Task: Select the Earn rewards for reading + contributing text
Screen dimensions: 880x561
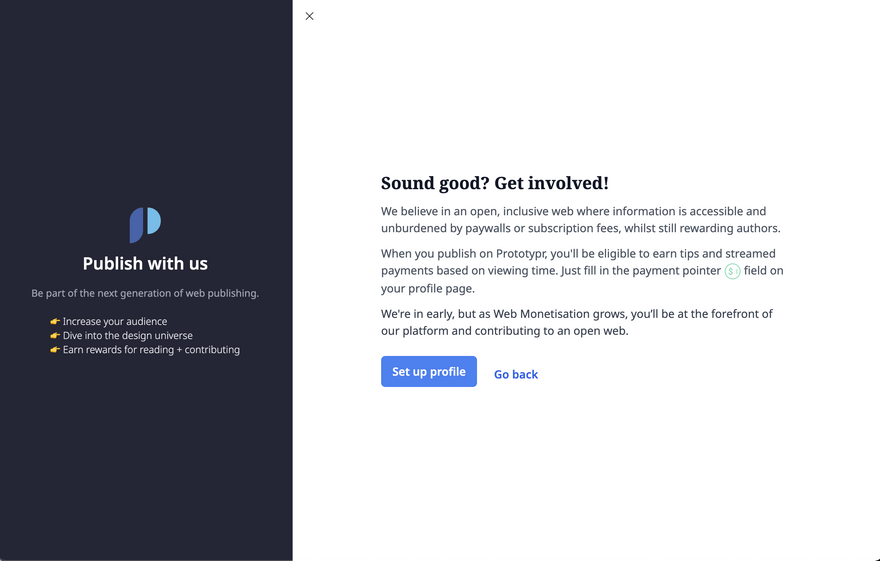Action: click(151, 350)
